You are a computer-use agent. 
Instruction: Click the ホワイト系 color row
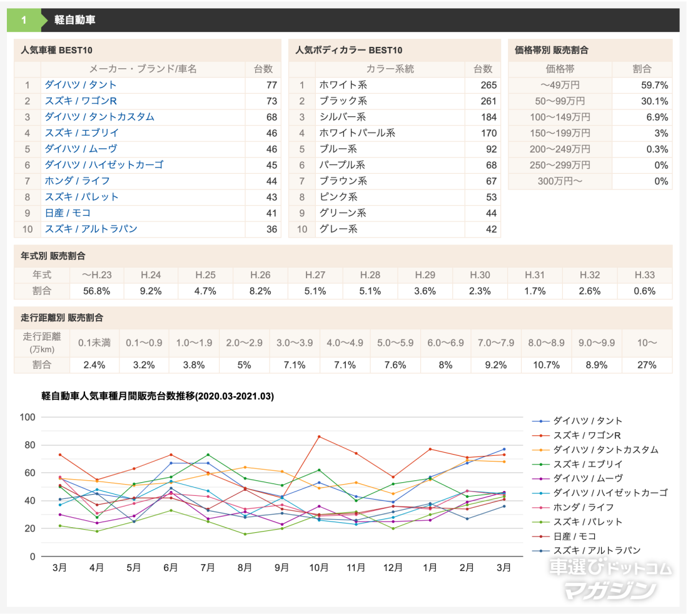395,85
